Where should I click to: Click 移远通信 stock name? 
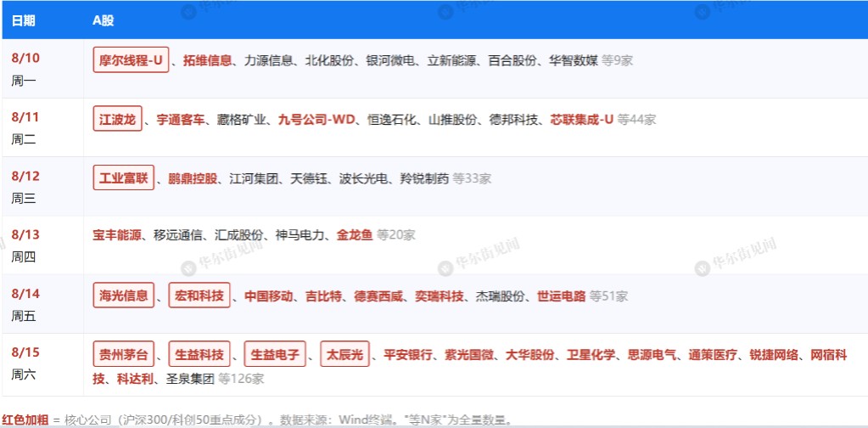pos(177,234)
